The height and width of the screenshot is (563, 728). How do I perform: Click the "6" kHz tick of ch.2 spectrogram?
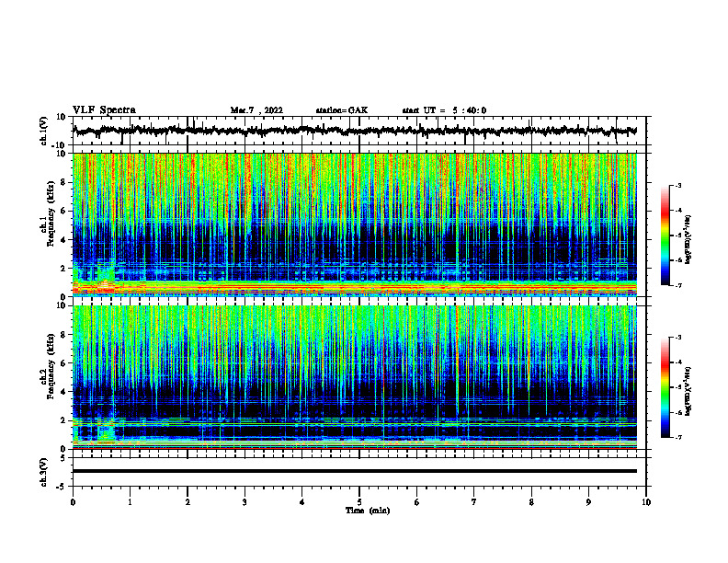64,363
